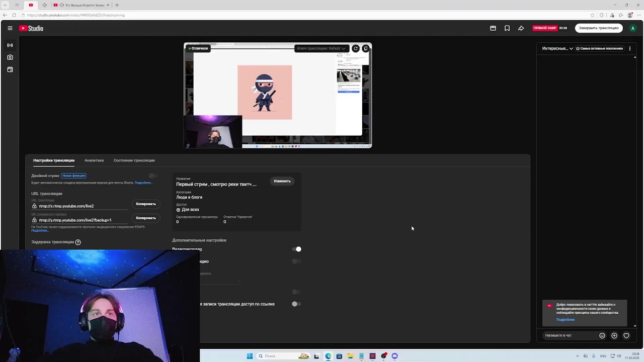Viewport: 644px width, 362px height.
Task: Go back with the browser back arrow
Action: (x=5, y=15)
